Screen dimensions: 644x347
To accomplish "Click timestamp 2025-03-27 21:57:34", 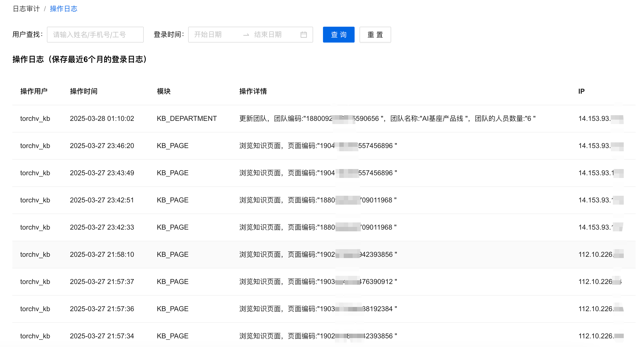I will click(102, 336).
